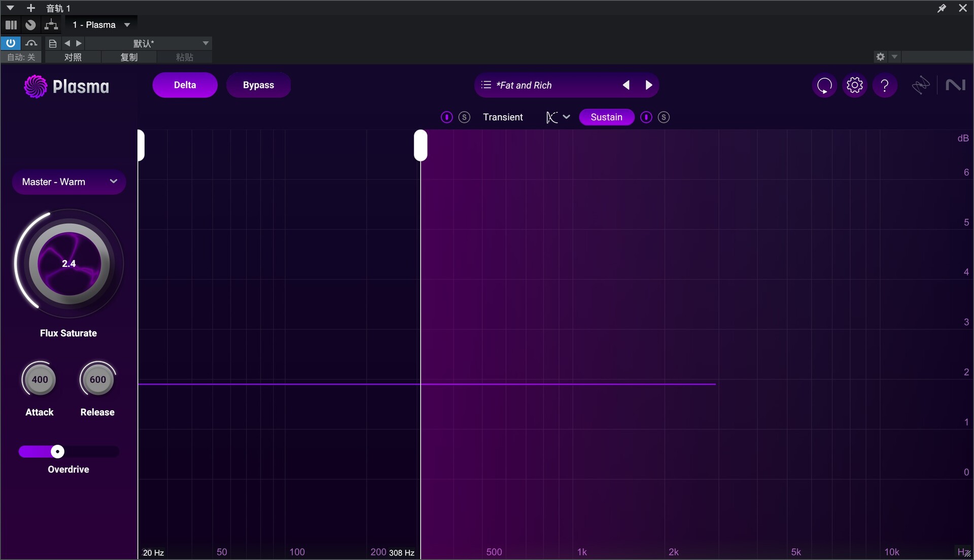Solo the Transient band
The image size is (974, 560).
tap(464, 117)
